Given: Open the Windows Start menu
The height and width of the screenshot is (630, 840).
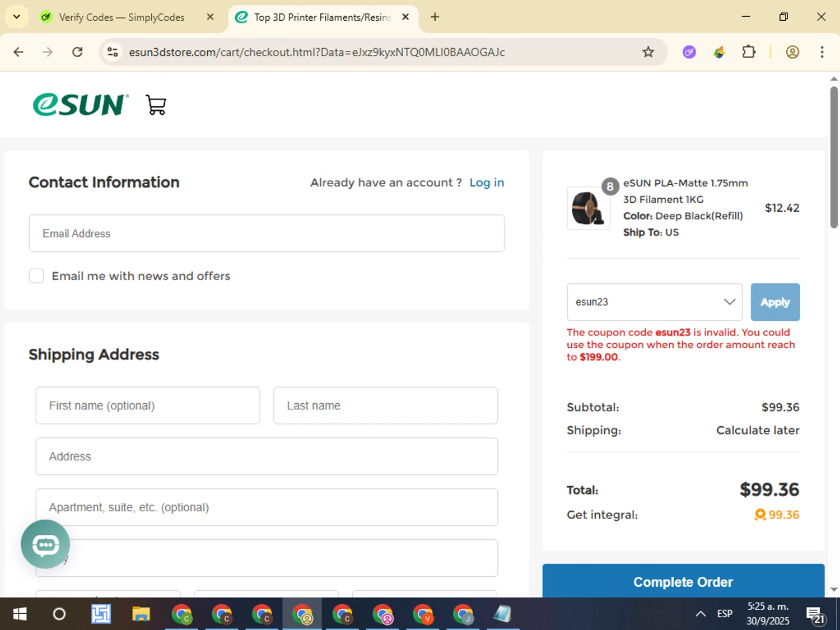Looking at the screenshot, I should 20,614.
